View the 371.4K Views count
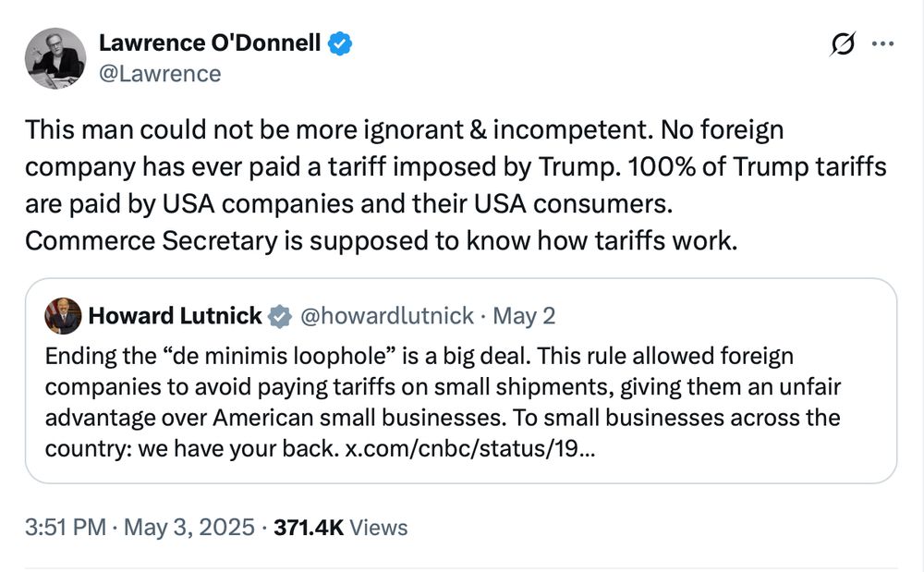Image resolution: width=924 pixels, height=572 pixels. (310, 528)
